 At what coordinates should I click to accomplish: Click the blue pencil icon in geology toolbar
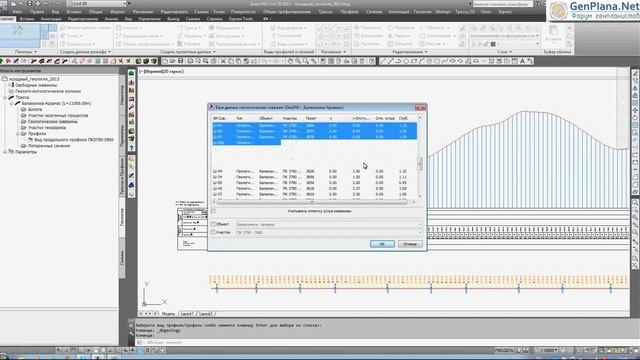tap(16, 61)
